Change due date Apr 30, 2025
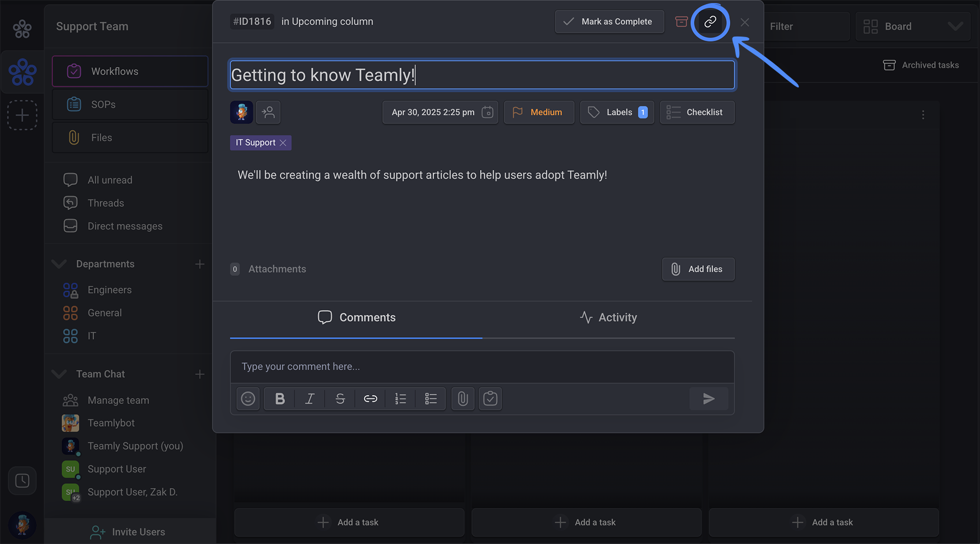The width and height of the screenshot is (980, 544). (440, 112)
